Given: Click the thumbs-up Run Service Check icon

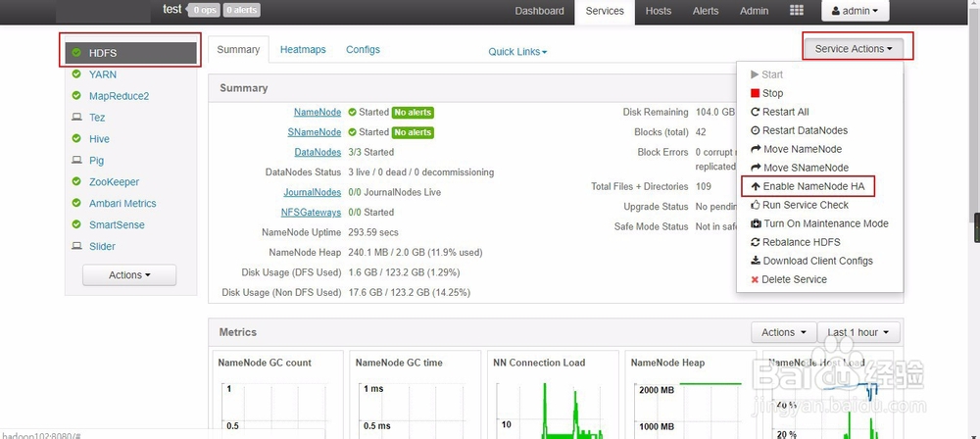Looking at the screenshot, I should [x=755, y=205].
